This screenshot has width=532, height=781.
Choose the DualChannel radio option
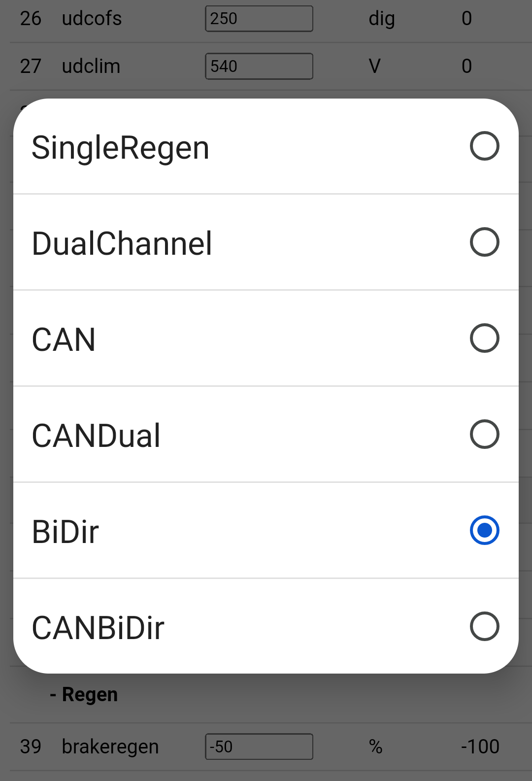pos(484,242)
